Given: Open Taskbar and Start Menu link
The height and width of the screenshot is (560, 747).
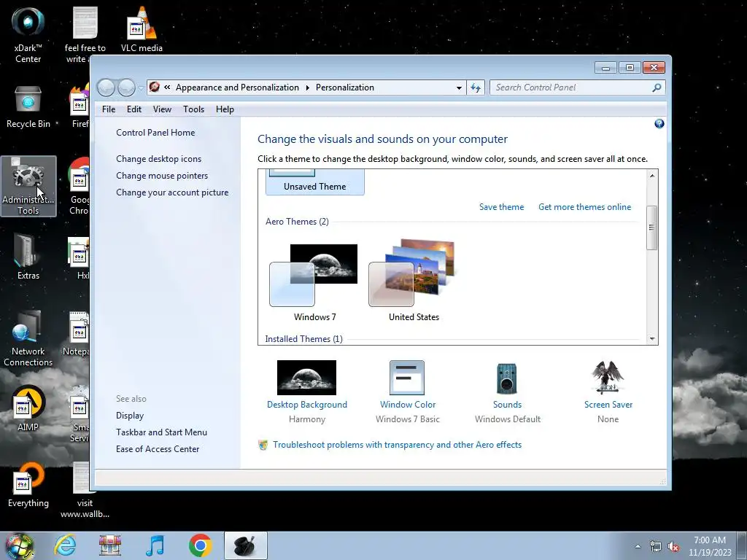Looking at the screenshot, I should point(161,432).
